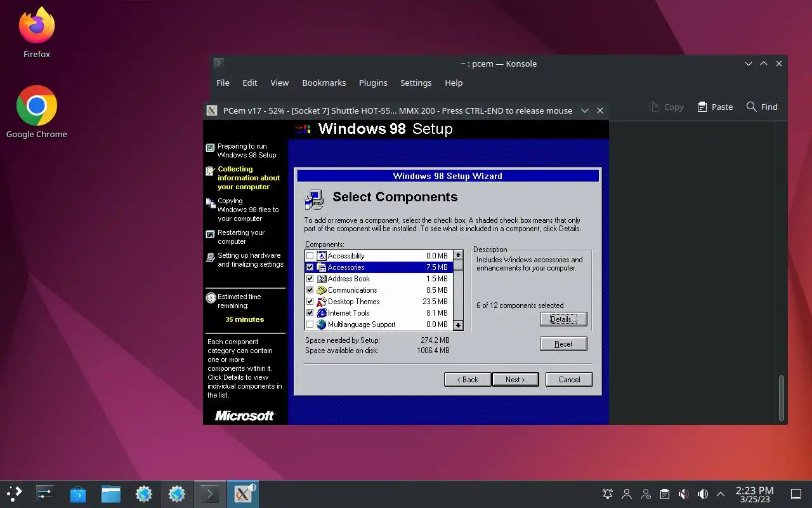Select the Communications row label
Screen dimensions: 812x508
pyautogui.click(x=352, y=290)
